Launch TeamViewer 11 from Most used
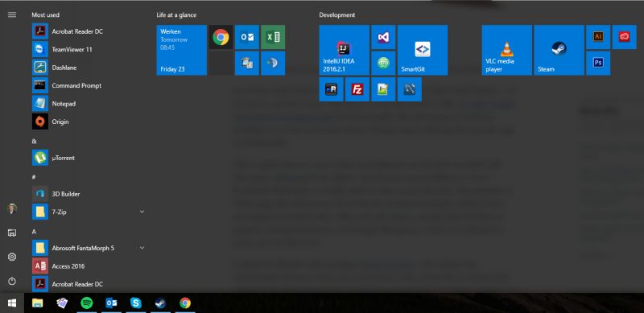 tap(89, 49)
